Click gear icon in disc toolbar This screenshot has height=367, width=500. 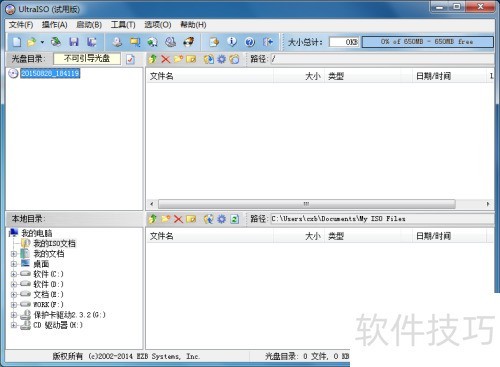pyautogui.click(x=222, y=59)
